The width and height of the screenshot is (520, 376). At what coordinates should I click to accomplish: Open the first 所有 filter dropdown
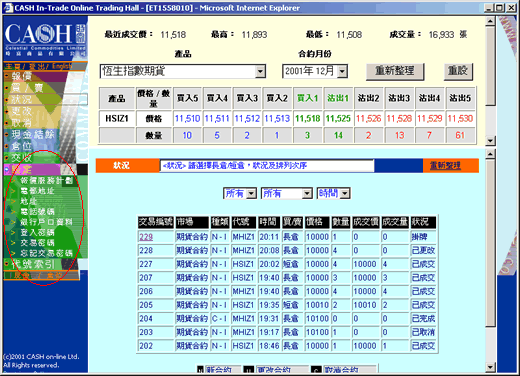[x=252, y=193]
